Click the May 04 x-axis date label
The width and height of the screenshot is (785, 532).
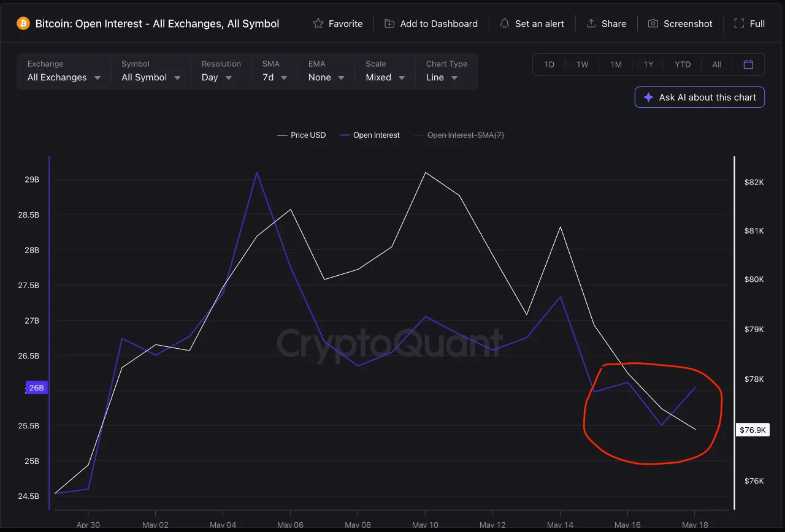tap(223, 525)
